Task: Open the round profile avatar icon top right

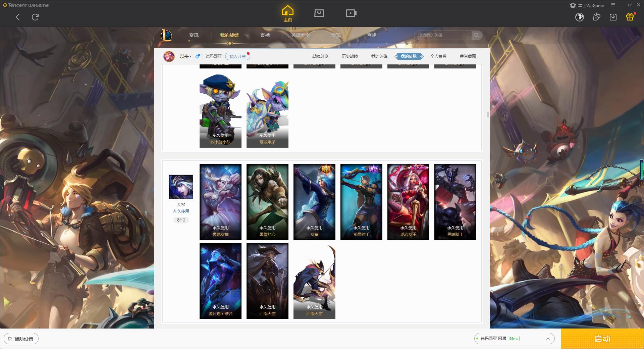Action: [580, 17]
